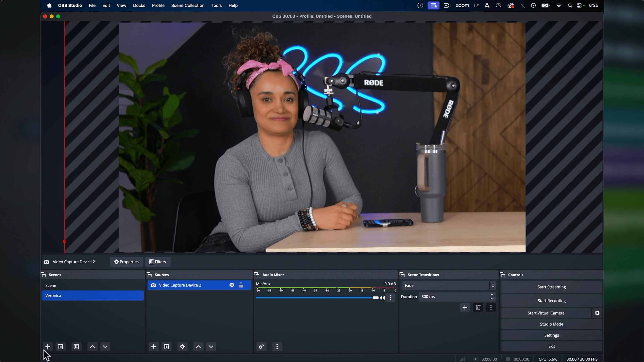Remove selected scene with trash icon
This screenshot has height=362, width=644.
[61, 347]
